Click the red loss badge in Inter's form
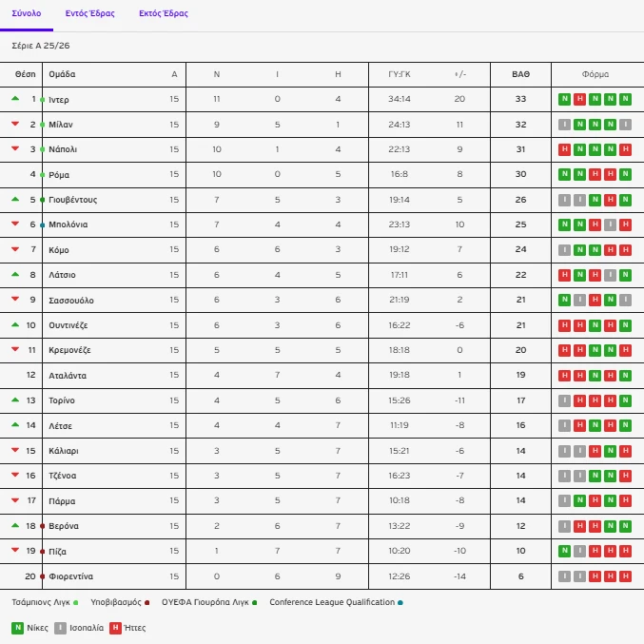644x644 pixels. pos(579,99)
